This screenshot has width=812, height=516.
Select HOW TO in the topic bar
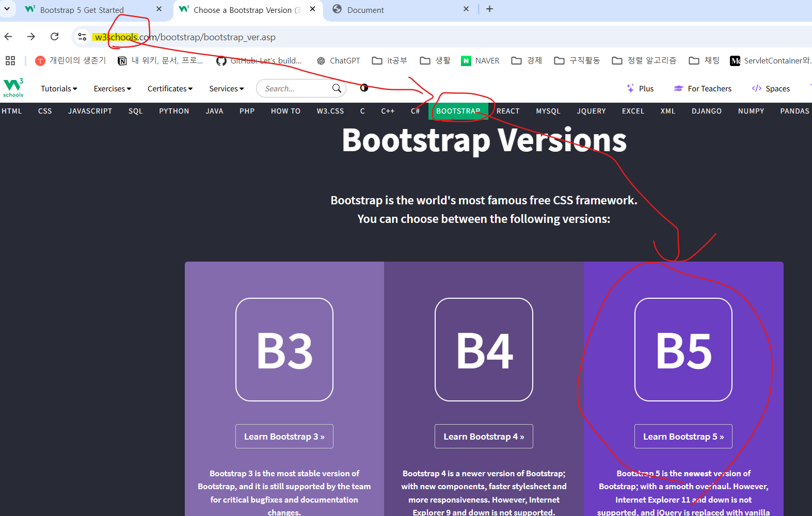coord(285,111)
